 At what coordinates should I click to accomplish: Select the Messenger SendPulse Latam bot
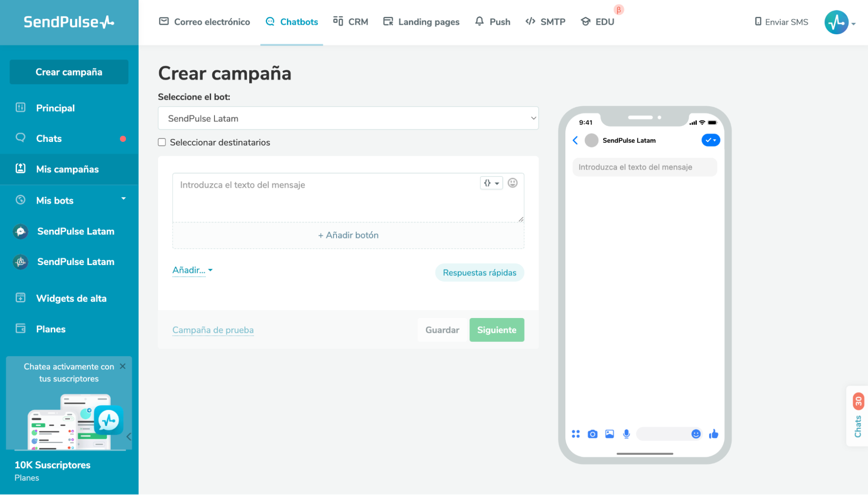(69, 231)
